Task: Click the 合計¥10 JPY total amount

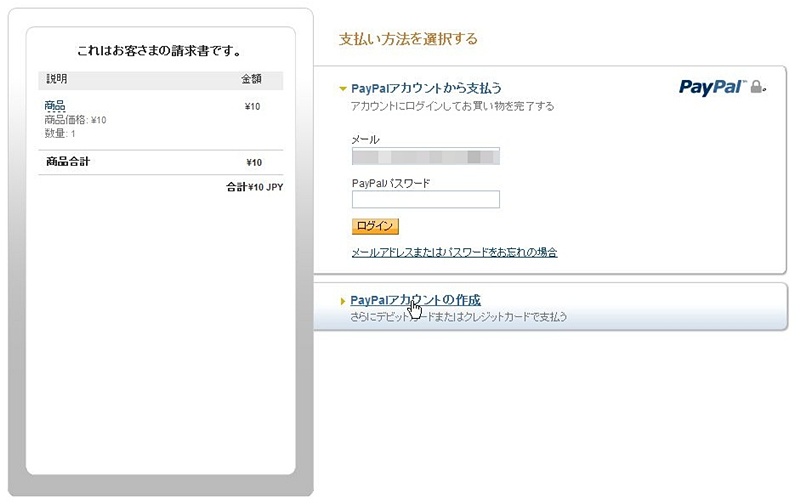Action: click(x=255, y=187)
